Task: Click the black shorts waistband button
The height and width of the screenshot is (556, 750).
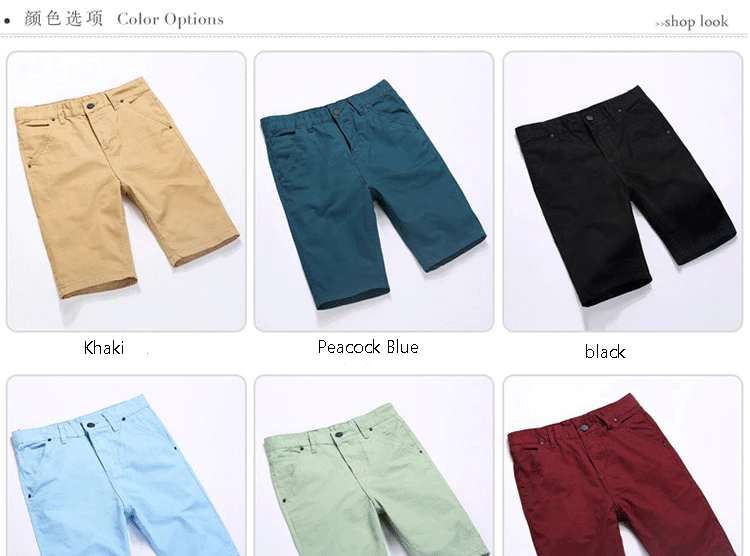Action: click(x=589, y=118)
